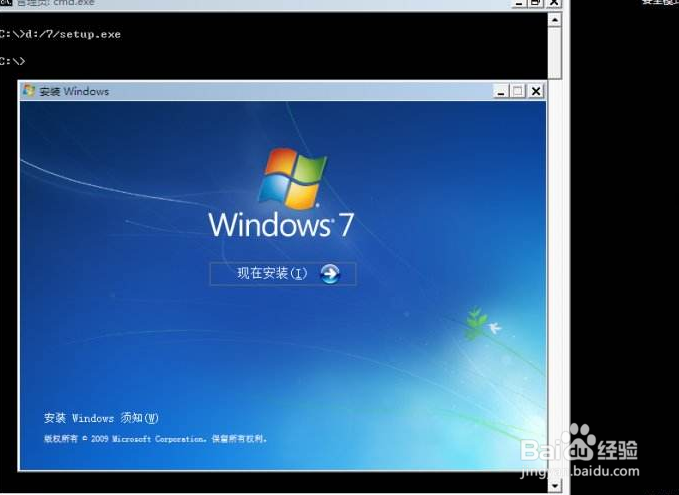The width and height of the screenshot is (679, 495).
Task: Click the cmd.exe vertical scrollbar thumb
Action: [555, 53]
